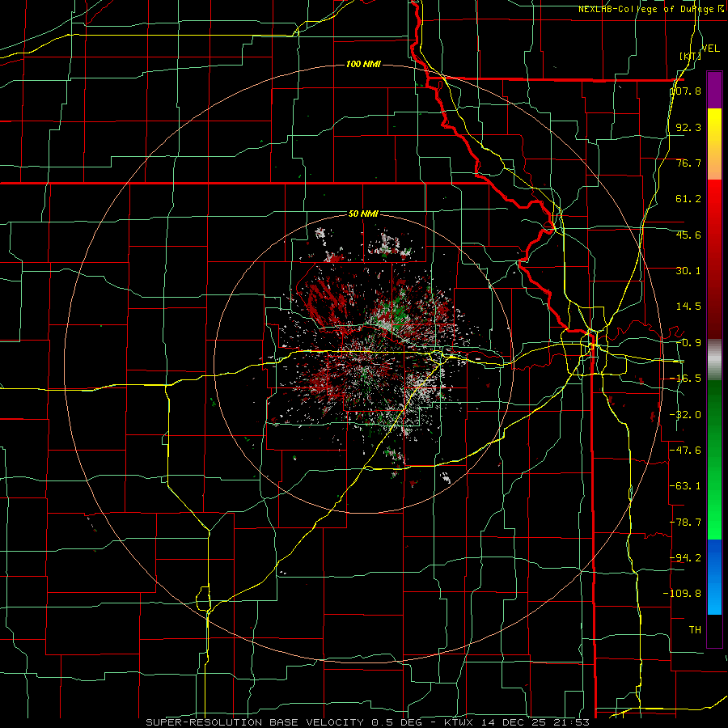This screenshot has width=728, height=728.
Task: Pick the gray near-zero segment of the color bar
Action: click(714, 359)
